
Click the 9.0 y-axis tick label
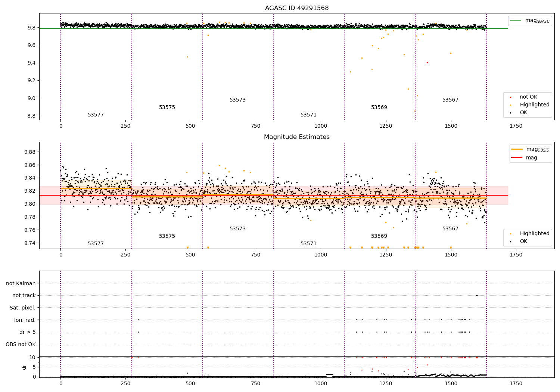pos(31,98)
